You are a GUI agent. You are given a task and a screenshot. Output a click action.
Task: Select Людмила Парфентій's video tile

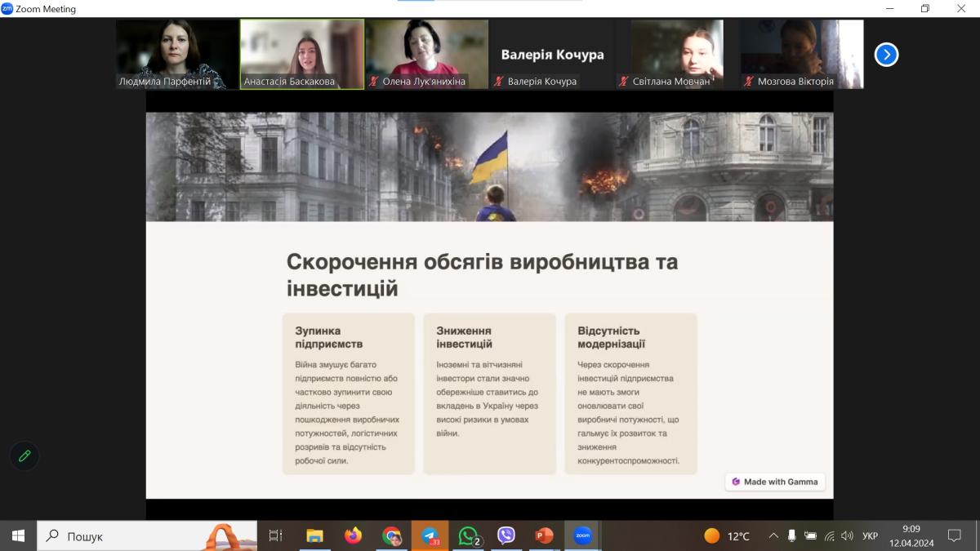click(176, 54)
